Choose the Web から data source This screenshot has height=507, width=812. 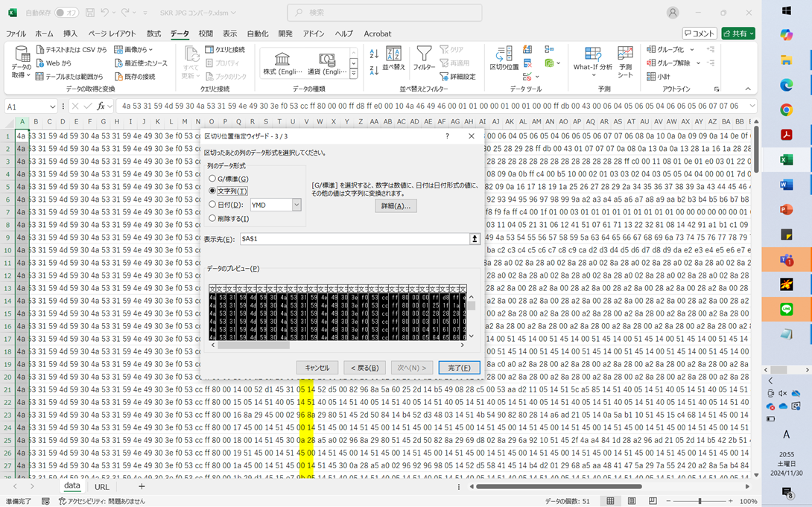[x=54, y=63]
